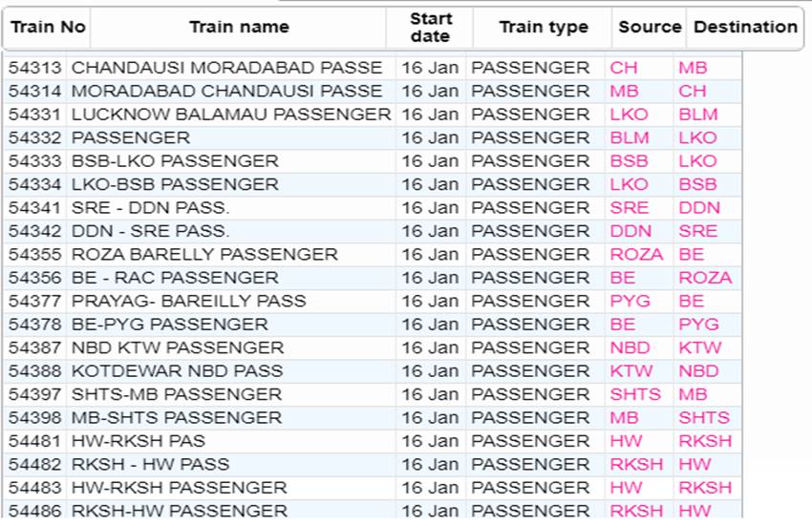Screen dimensions: 812x525
Task: Open PYG source link for train 54377
Action: [x=630, y=301]
